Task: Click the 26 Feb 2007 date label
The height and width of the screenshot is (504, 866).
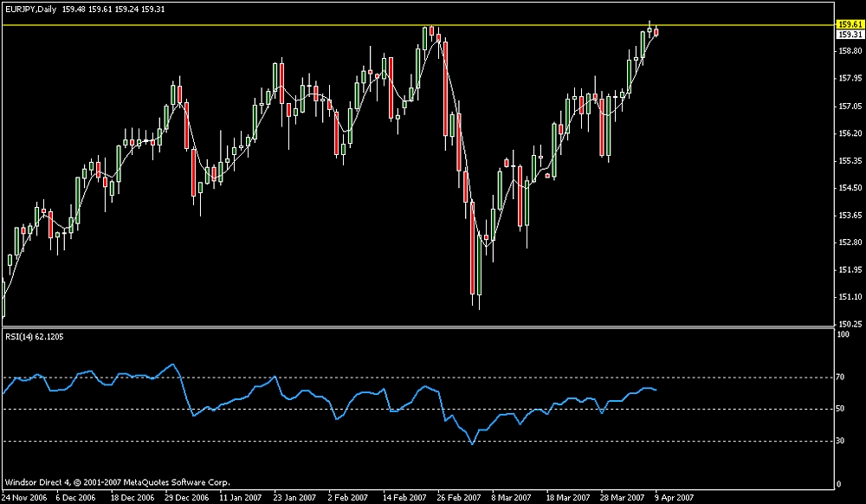Action: coord(461,498)
